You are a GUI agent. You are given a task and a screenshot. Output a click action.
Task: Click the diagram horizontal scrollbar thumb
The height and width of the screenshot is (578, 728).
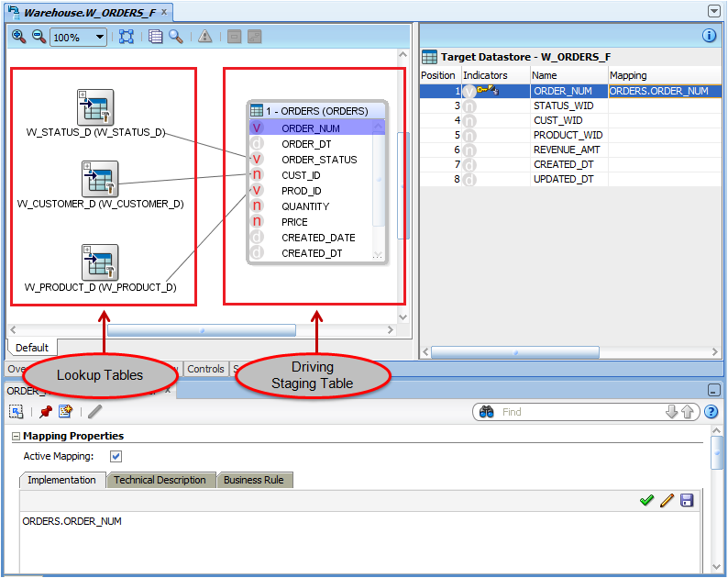point(202,330)
